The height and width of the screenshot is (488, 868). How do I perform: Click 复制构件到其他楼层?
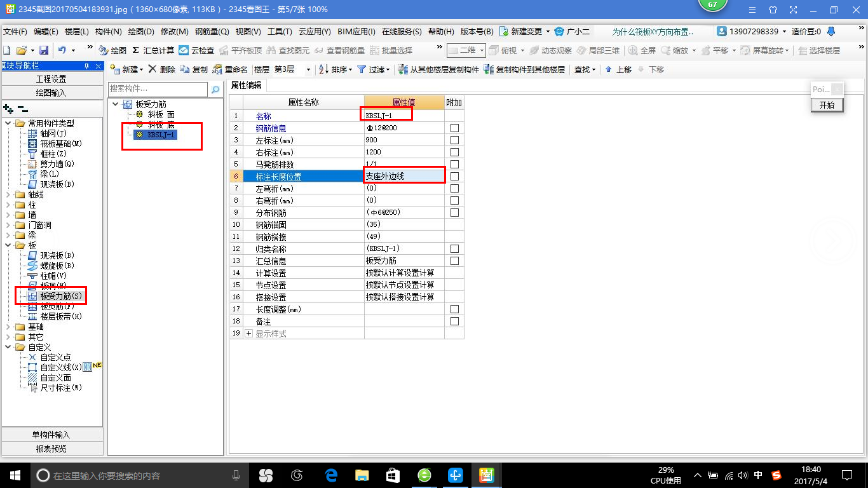(x=524, y=70)
